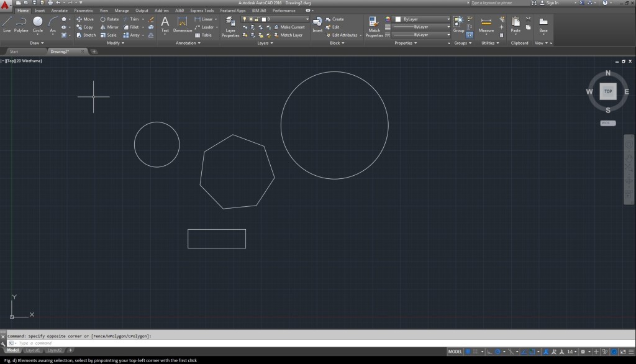Select the Line tool
Screen dimensions: 636x364
click(7, 25)
